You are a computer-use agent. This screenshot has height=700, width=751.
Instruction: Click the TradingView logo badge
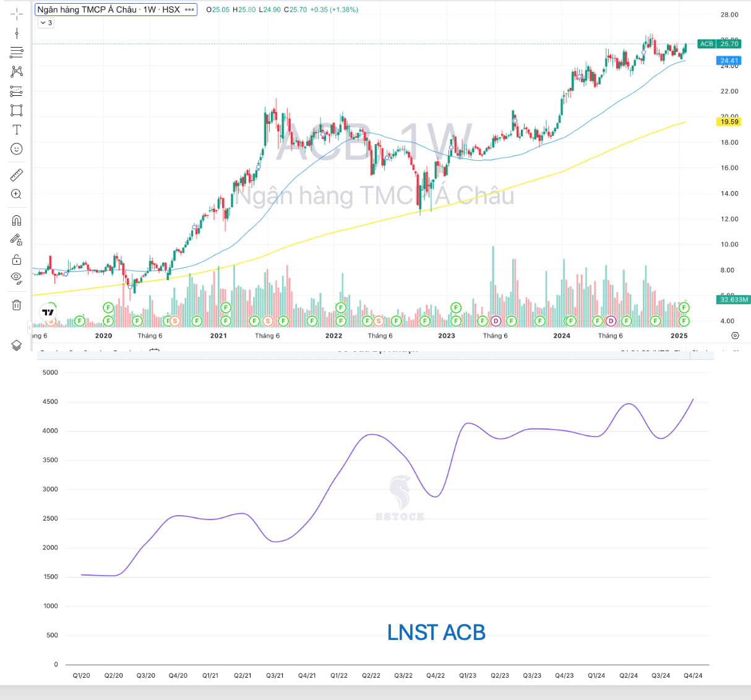pyautogui.click(x=48, y=312)
